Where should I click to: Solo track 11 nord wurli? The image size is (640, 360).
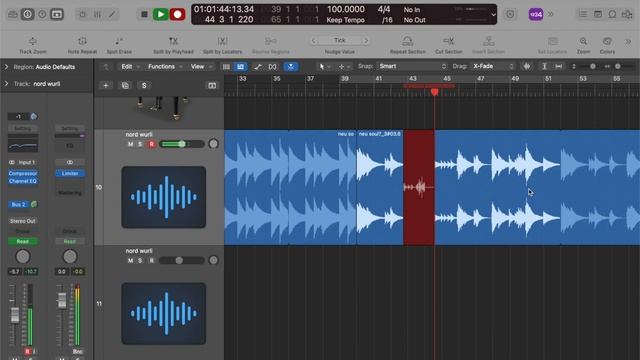(140, 260)
